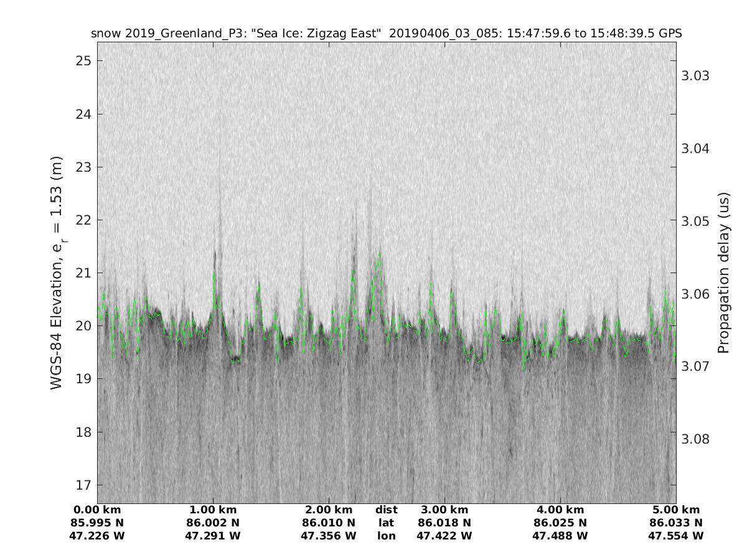Click the 17 elevation tick label
The image size is (747, 560).
coord(85,484)
